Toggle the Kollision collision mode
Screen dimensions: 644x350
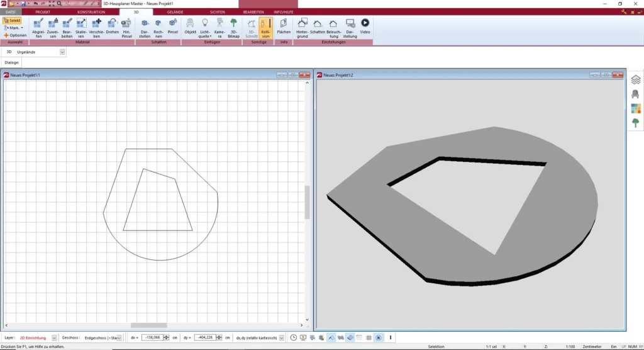coord(265,28)
